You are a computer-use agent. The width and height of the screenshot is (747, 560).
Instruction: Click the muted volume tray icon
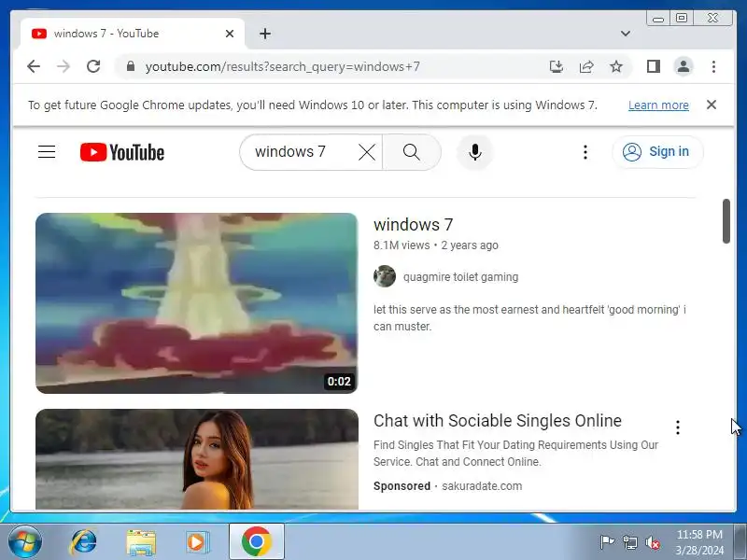652,542
